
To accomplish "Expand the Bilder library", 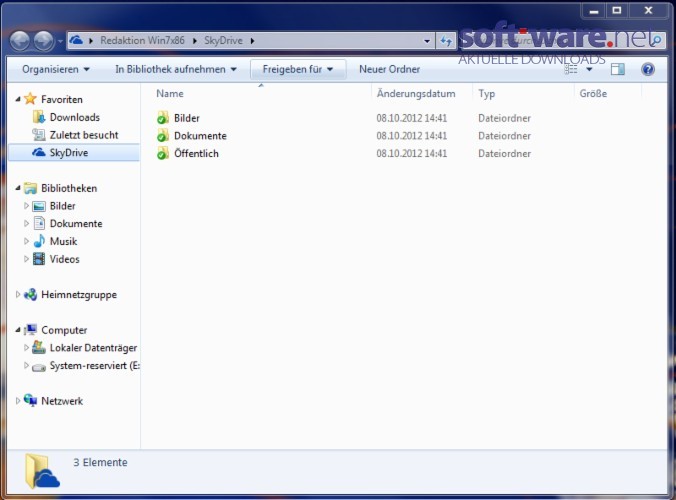I will click(26, 206).
